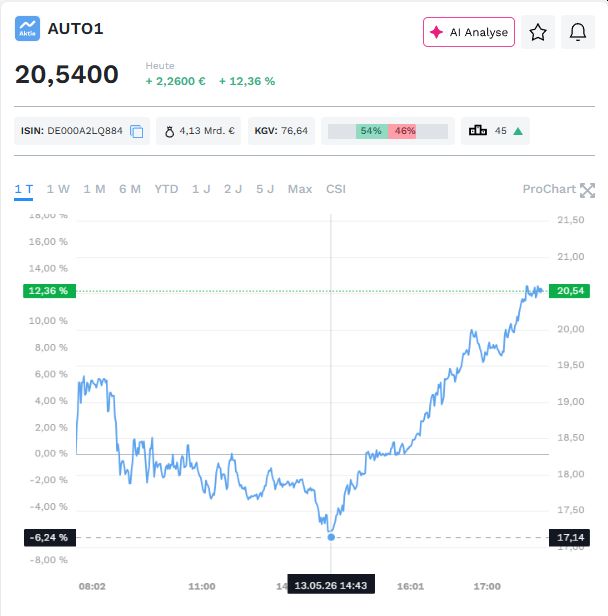Choose the 5 J timeframe
Image resolution: width=608 pixels, height=616 pixels.
(x=265, y=189)
